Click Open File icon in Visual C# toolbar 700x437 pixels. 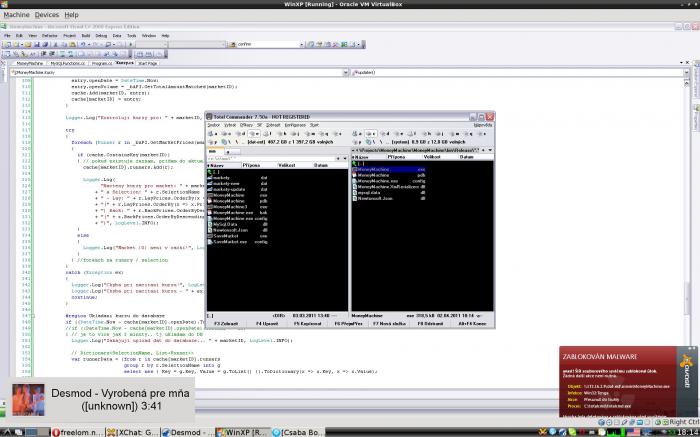28,45
